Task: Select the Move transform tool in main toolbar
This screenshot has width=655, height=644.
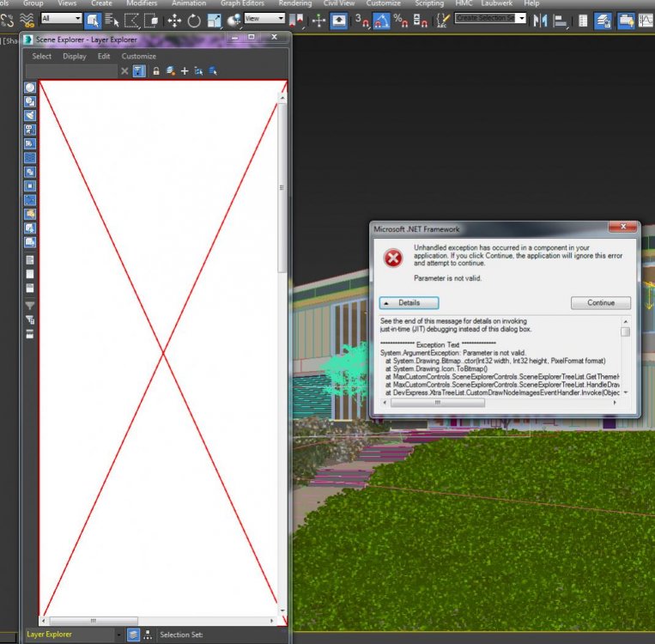Action: tap(174, 21)
